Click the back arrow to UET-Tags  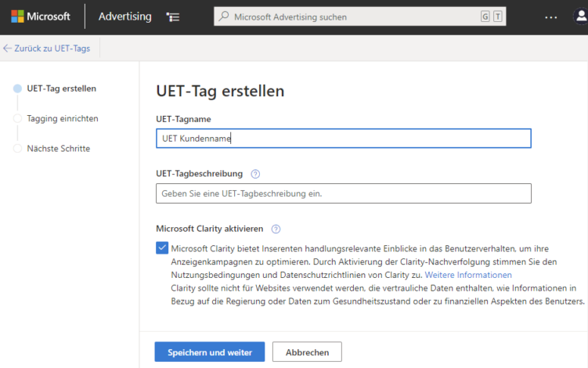[x=7, y=49]
